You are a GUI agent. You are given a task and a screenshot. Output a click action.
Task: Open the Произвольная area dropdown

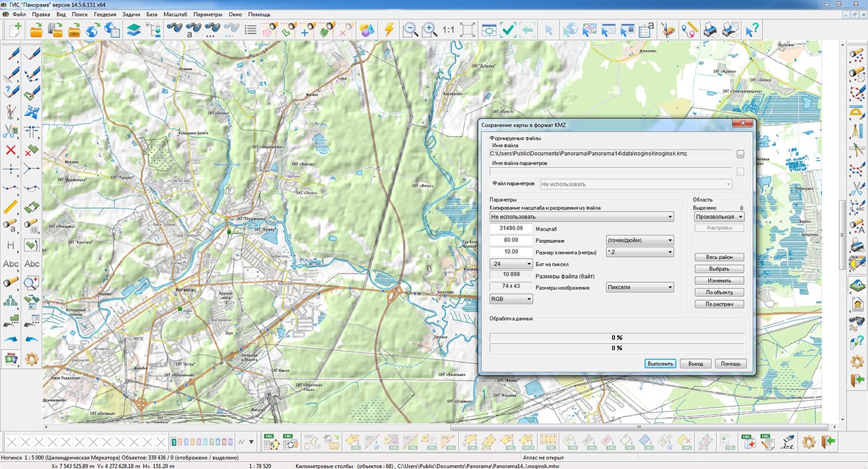719,217
